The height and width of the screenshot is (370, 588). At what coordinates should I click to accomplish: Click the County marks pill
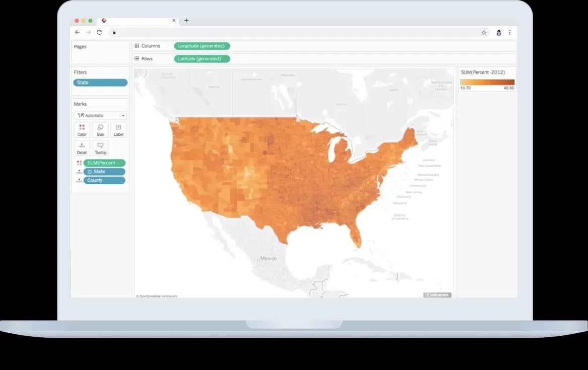[x=104, y=180]
